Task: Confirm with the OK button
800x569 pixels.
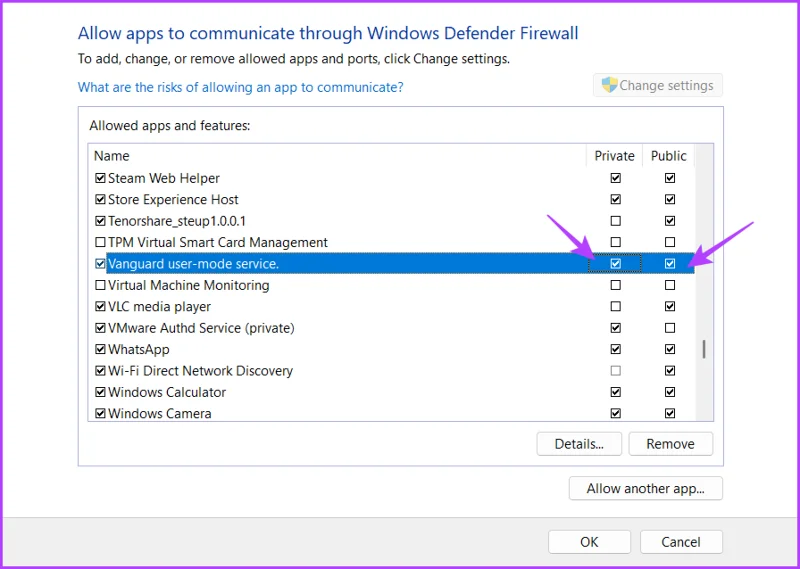Action: (x=589, y=542)
